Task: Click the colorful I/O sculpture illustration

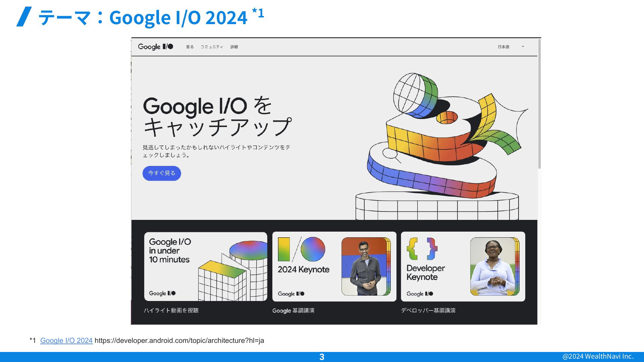Action: [442, 146]
